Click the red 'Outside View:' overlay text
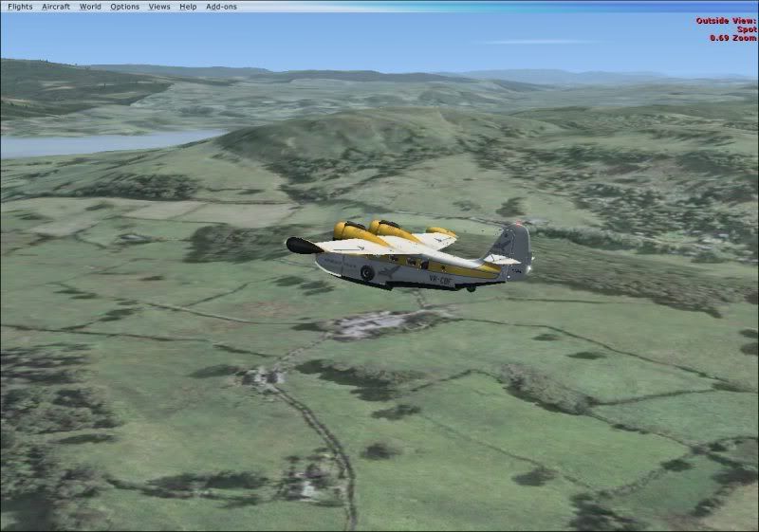The width and height of the screenshot is (759, 532). point(726,20)
